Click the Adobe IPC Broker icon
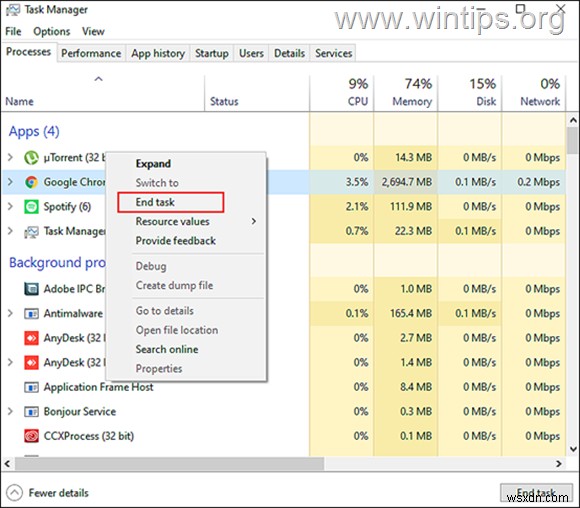Viewport: 580px width, 508px height. pos(31,289)
